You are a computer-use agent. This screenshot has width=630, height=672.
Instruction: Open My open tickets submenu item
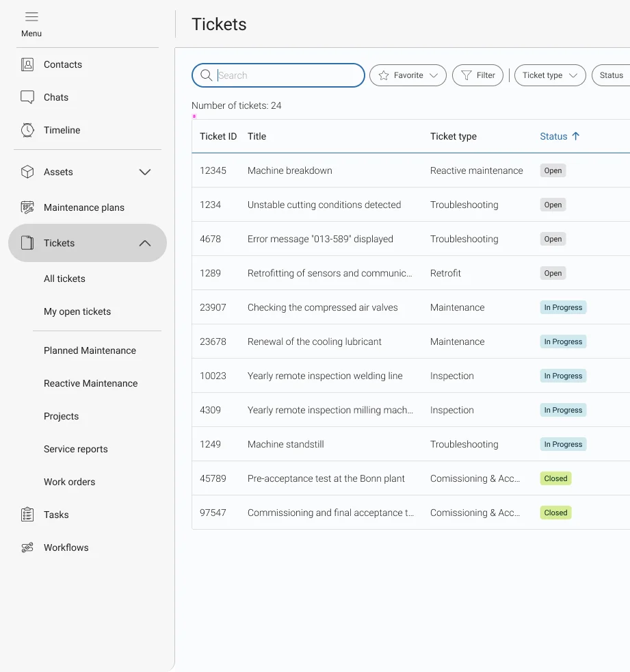click(77, 311)
